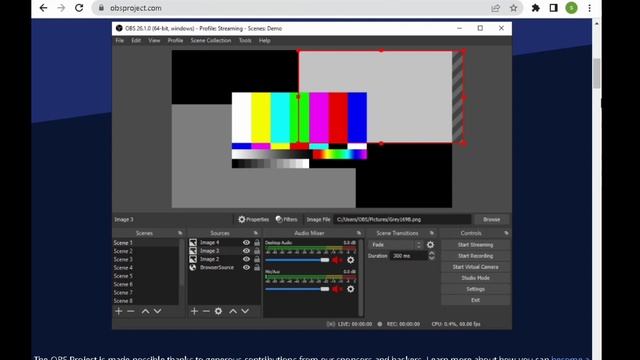Go back to the previous browser page
Screen dimensions: 640x360
pyautogui.click(x=43, y=8)
